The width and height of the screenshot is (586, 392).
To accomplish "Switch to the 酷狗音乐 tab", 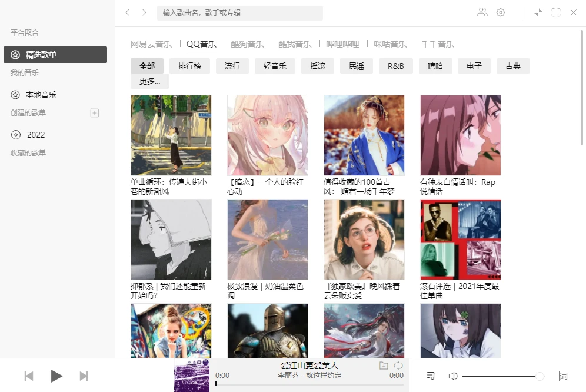I will [x=247, y=44].
